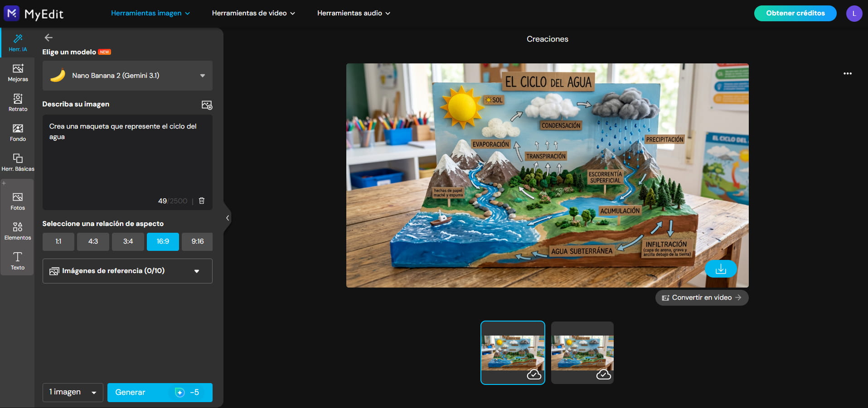This screenshot has width=868, height=408.
Task: Collapse the left panel with the chevron handle
Action: (x=227, y=218)
